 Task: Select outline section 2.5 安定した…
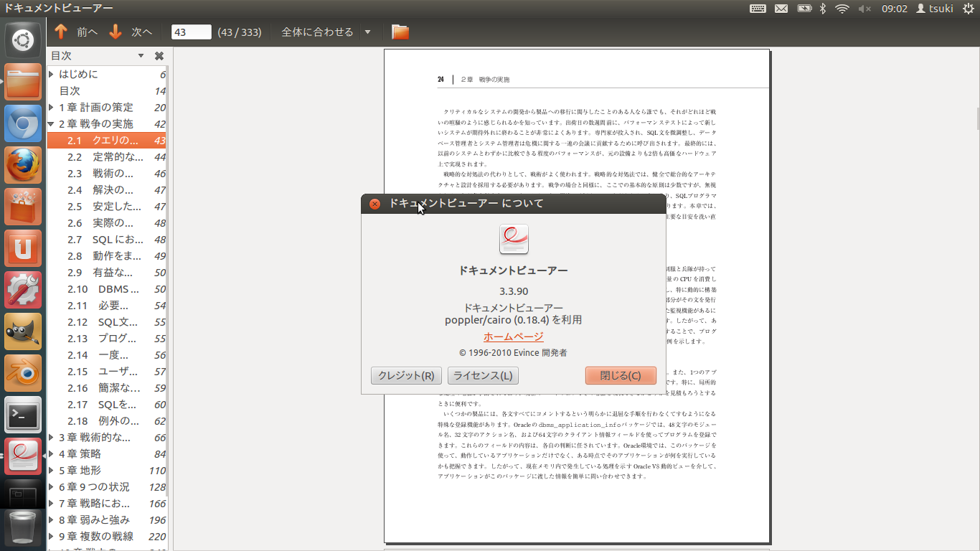click(107, 207)
